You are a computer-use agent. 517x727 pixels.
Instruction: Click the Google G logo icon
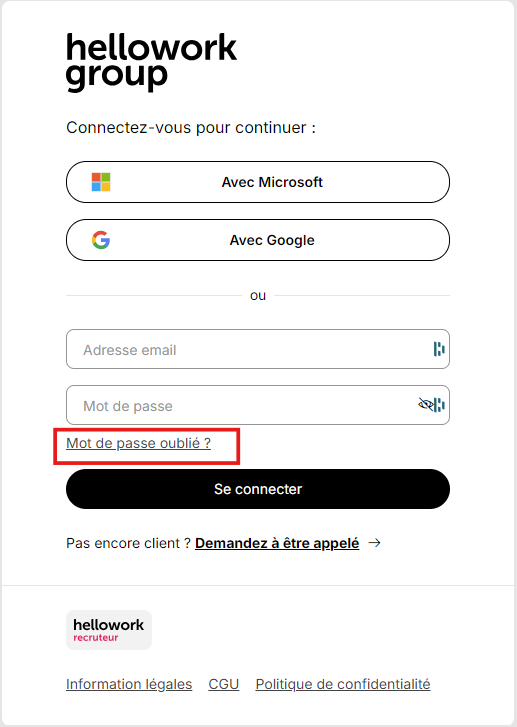pyautogui.click(x=101, y=240)
